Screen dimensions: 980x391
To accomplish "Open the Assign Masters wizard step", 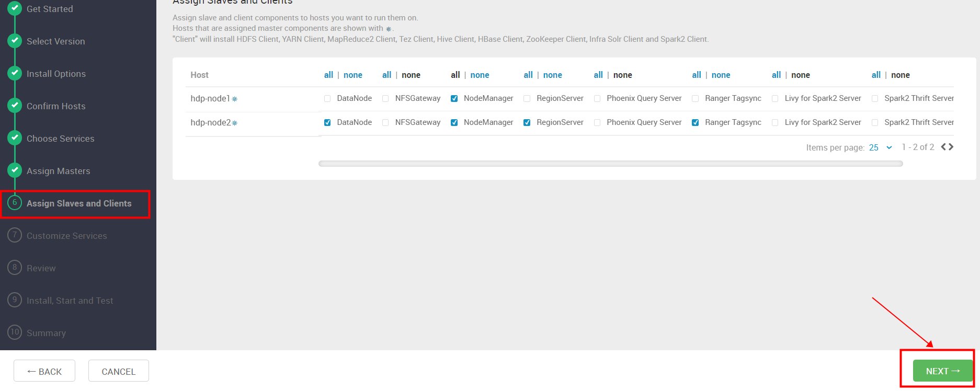I will [58, 171].
